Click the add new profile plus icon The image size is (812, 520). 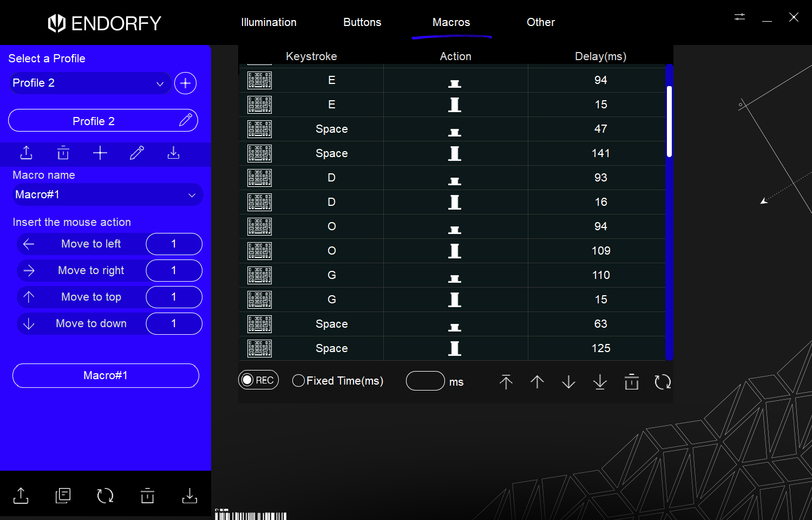coord(185,83)
